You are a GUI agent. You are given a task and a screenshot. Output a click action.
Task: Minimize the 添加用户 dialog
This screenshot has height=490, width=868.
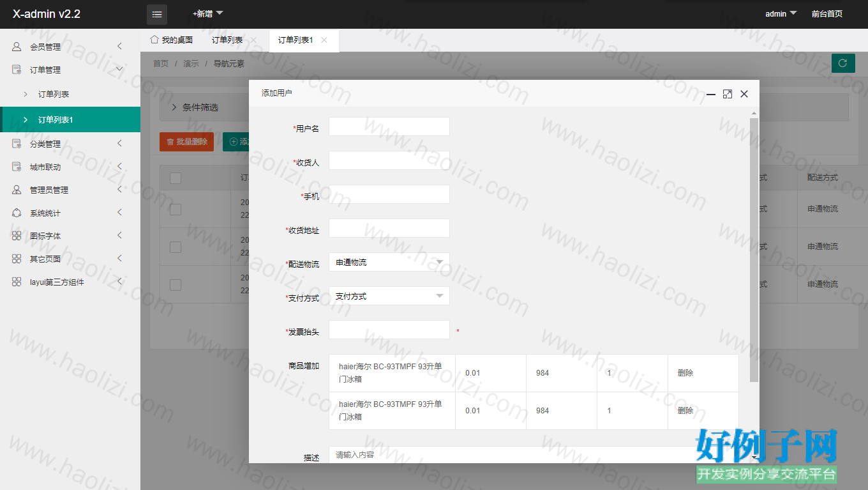click(x=711, y=94)
